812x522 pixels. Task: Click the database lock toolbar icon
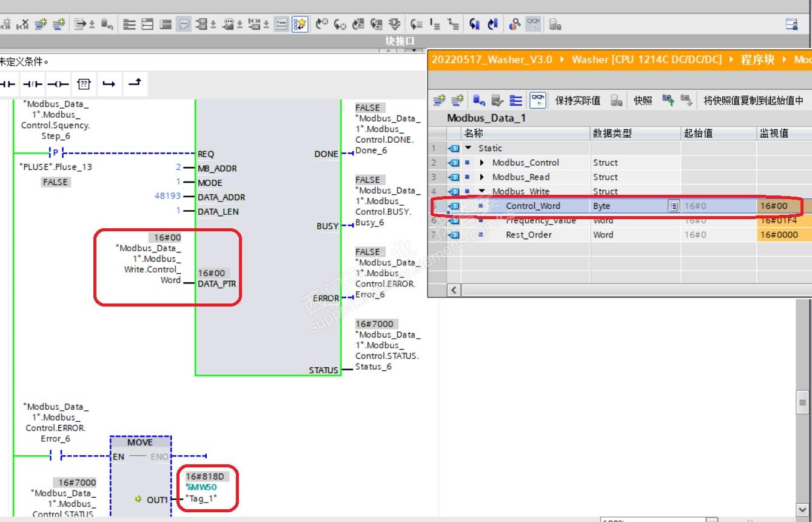pos(555,24)
